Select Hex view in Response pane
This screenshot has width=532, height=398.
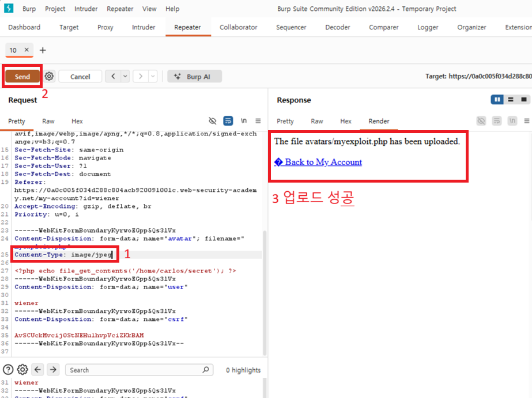pos(346,121)
